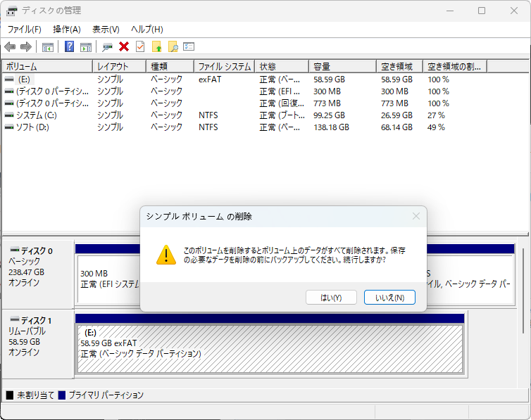Screen dimensions: 531x420
Task: Open the ヘルプ(H) menu
Action: coord(147,30)
